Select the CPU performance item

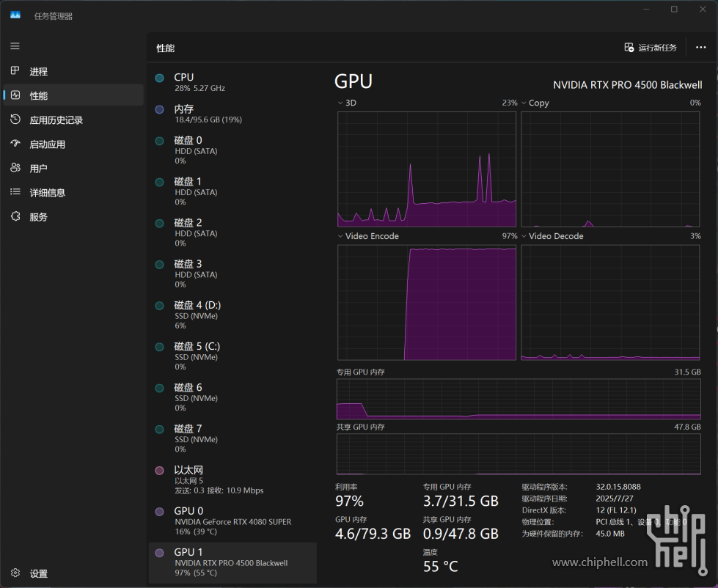coord(232,82)
